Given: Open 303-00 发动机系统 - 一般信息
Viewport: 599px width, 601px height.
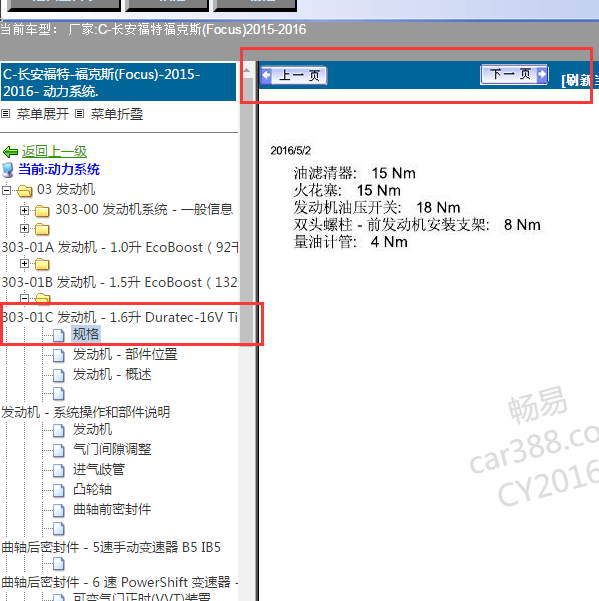Looking at the screenshot, I should point(144,209).
